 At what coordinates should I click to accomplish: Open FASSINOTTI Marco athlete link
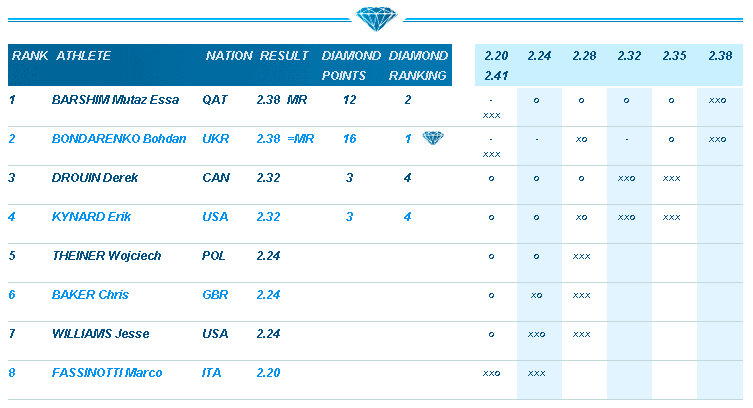point(107,373)
